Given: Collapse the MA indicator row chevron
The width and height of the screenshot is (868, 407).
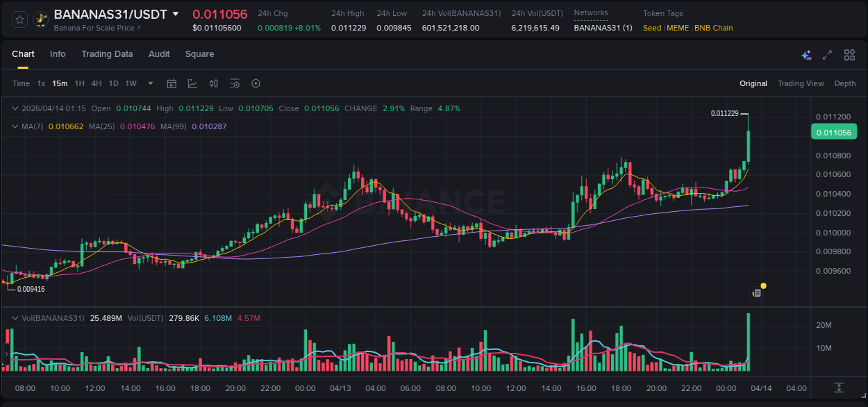Looking at the screenshot, I should 14,126.
